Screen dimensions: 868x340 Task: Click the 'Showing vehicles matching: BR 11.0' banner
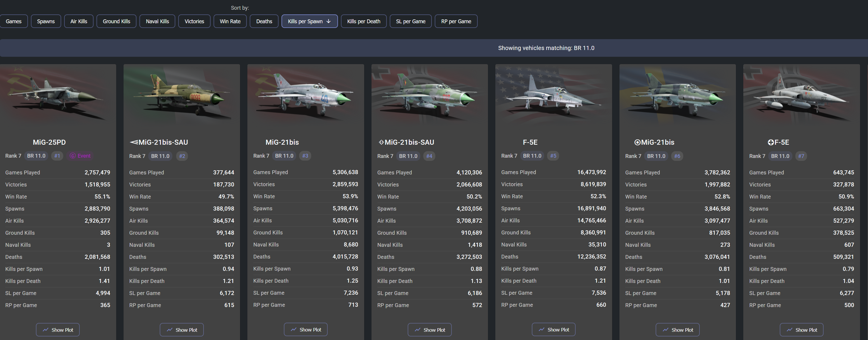pos(434,48)
